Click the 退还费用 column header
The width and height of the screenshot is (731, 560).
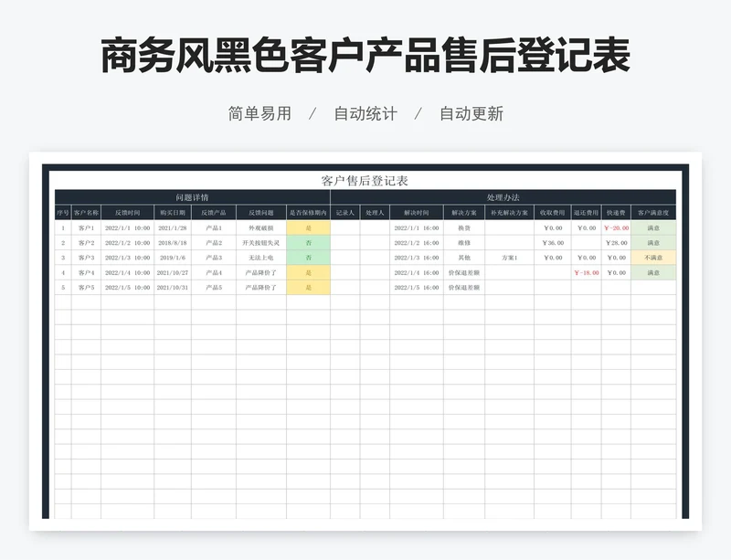[x=586, y=213]
